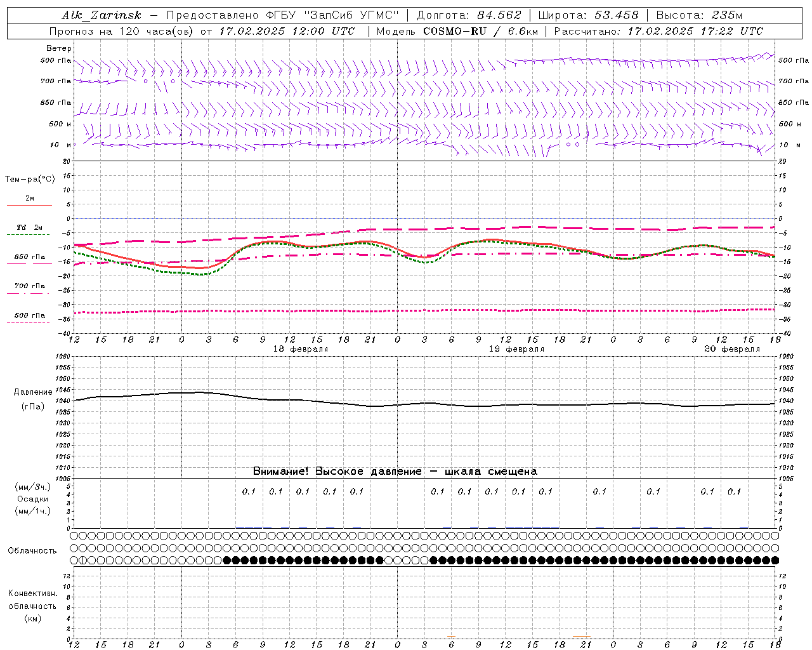Click the 19 февраля date label

tap(516, 349)
